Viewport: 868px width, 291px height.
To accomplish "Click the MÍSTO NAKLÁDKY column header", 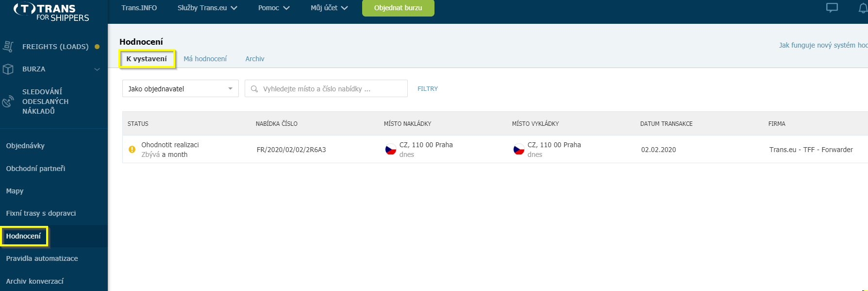I will click(x=407, y=124).
